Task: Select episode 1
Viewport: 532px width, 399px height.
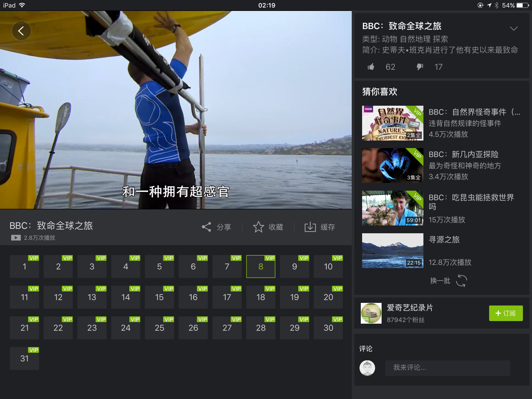Action: point(24,267)
